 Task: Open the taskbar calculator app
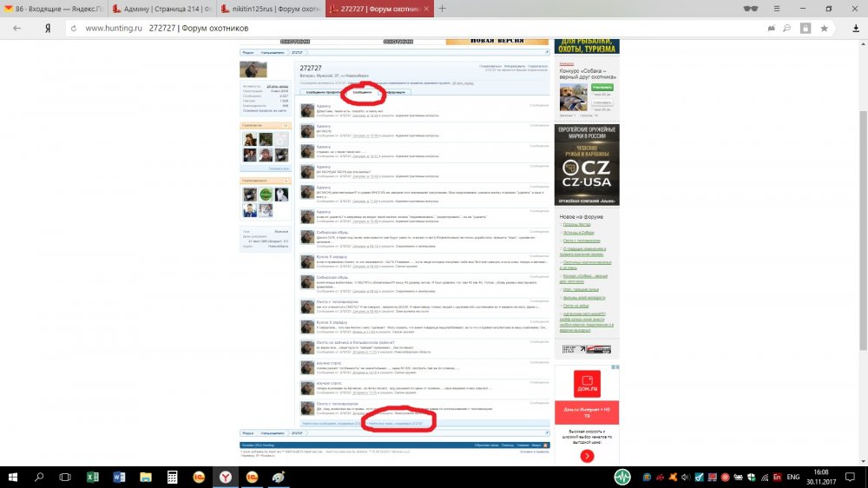pos(172,477)
